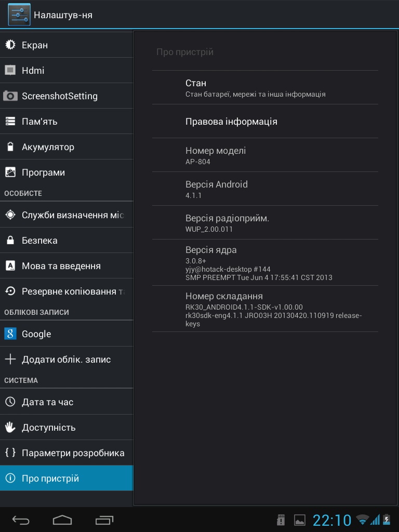The image size is (399, 532).
Task: Tap the Google account icon
Action: [10, 334]
